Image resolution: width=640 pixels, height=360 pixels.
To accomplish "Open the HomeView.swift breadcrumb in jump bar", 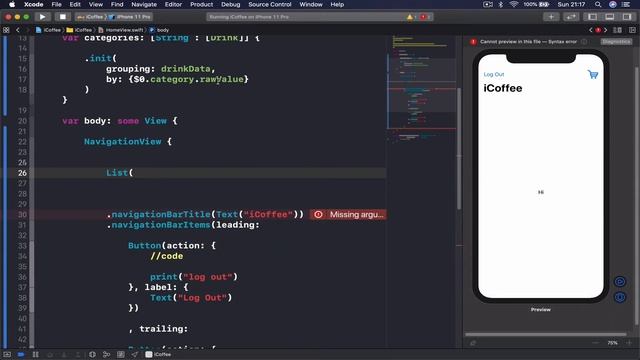I will [x=121, y=30].
